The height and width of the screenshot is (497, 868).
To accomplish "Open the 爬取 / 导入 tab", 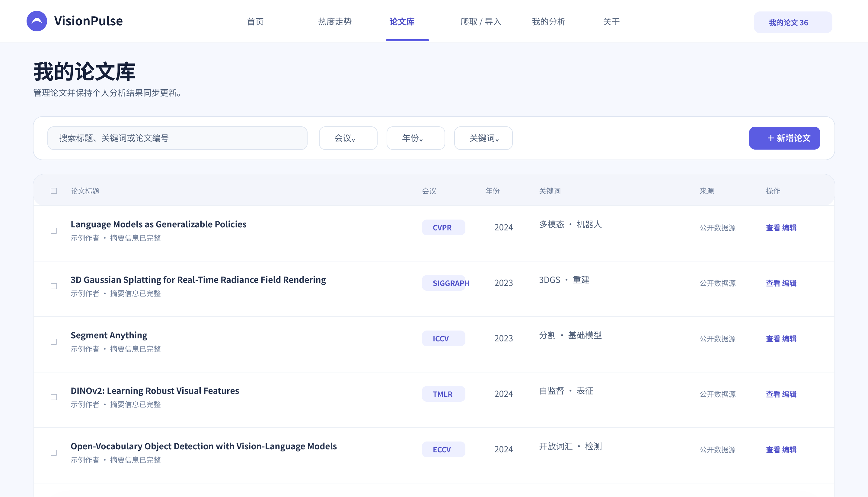I will point(480,22).
